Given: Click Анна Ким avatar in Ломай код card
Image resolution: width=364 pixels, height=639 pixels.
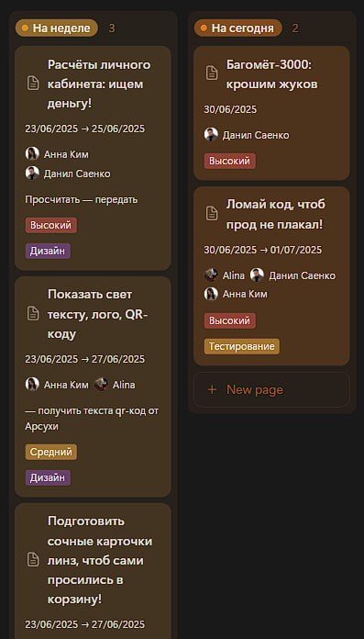Looking at the screenshot, I should pos(211,294).
